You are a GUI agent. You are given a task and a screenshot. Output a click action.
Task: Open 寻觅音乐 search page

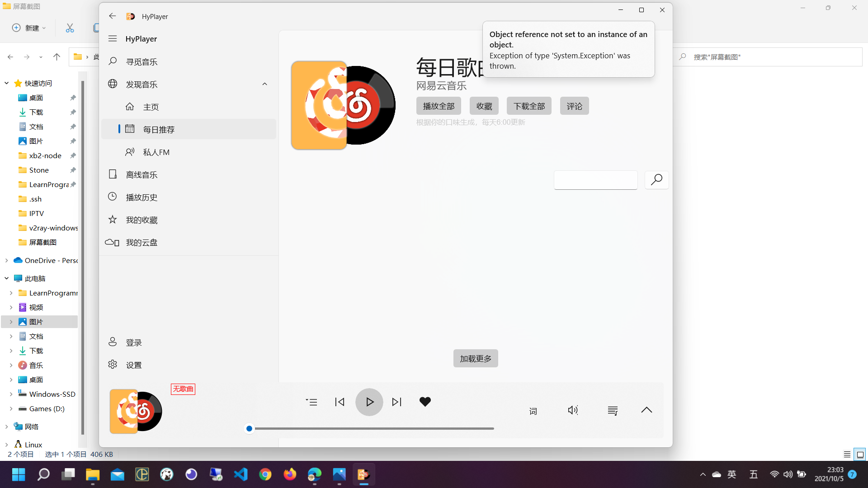click(142, 61)
